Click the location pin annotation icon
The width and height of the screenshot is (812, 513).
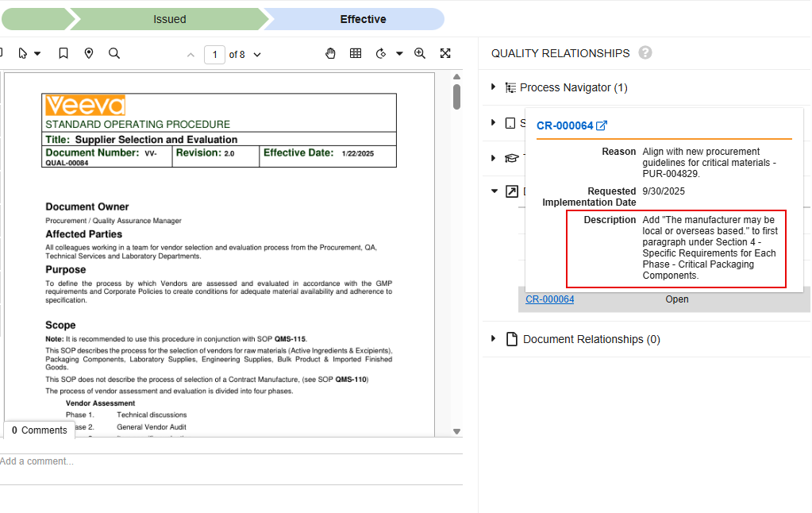click(x=89, y=53)
